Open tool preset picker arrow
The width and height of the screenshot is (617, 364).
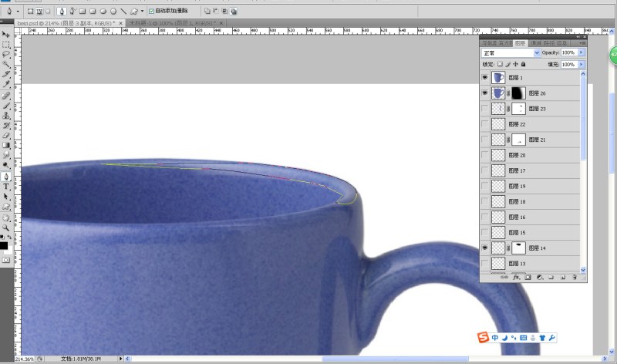[x=18, y=12]
